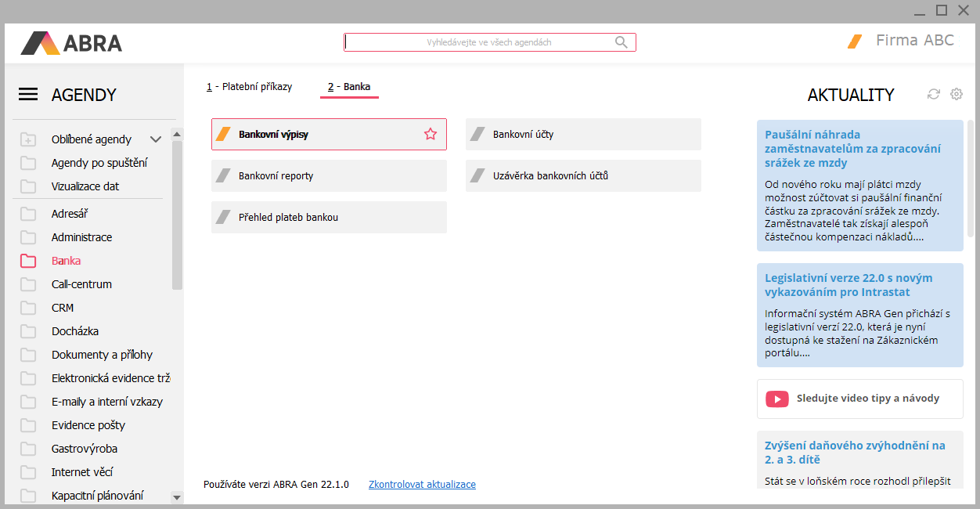Click the hamburger menu icon beside AGENDY
This screenshot has height=509, width=980.
pos(28,95)
